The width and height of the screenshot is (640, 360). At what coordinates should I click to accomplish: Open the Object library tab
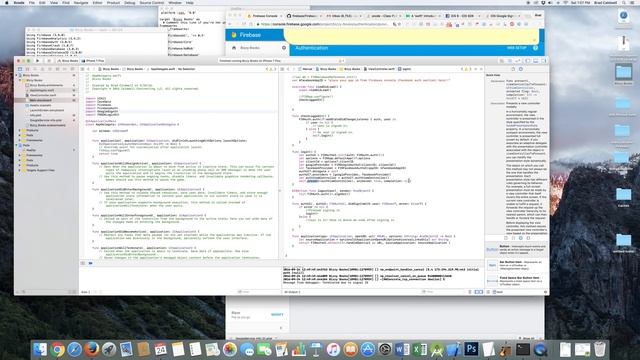[521, 238]
